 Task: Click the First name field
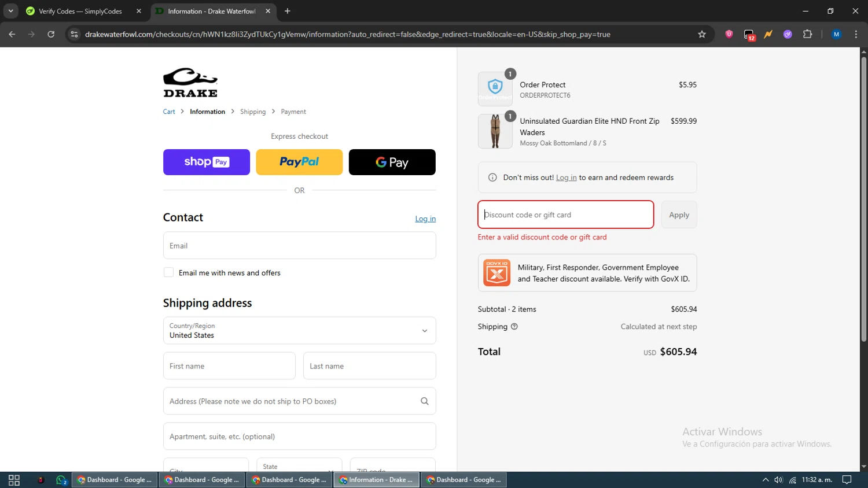(x=229, y=366)
